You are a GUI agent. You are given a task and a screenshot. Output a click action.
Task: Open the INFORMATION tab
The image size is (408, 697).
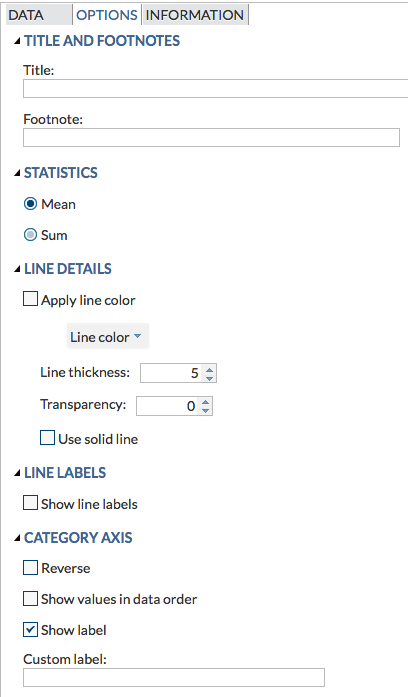[195, 15]
